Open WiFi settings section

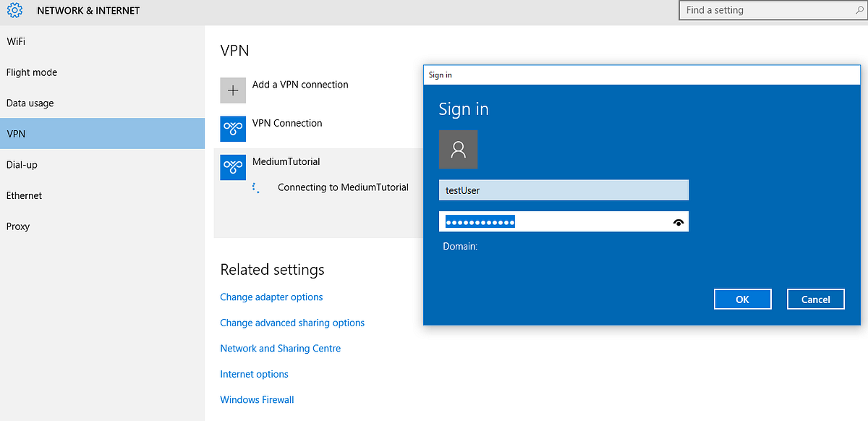[x=102, y=41]
